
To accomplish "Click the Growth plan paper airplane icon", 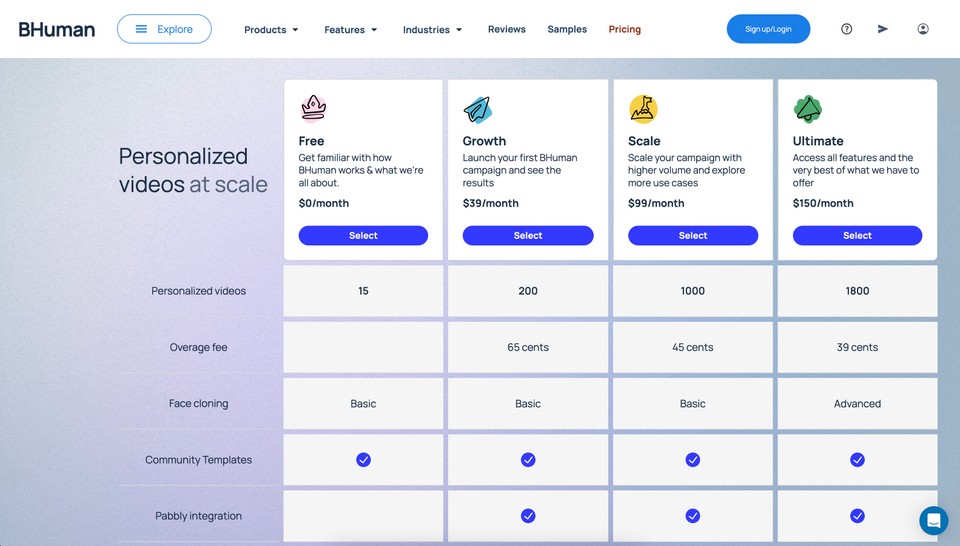I will pyautogui.click(x=478, y=110).
